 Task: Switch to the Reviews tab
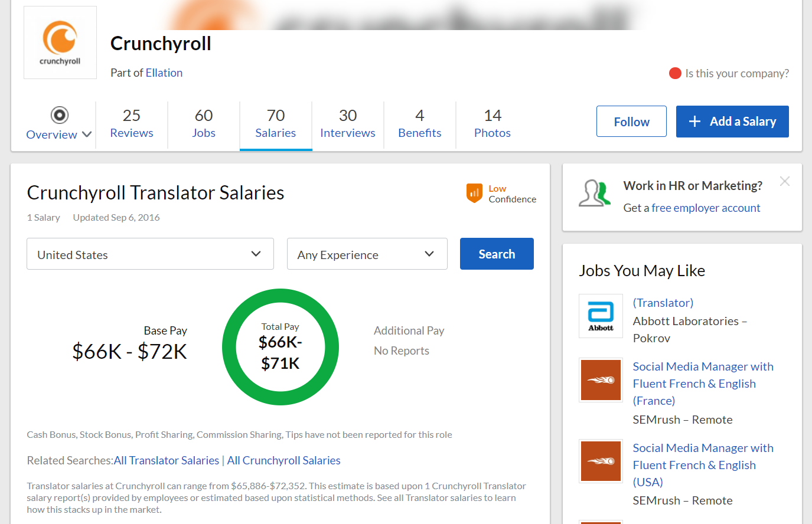tap(132, 123)
